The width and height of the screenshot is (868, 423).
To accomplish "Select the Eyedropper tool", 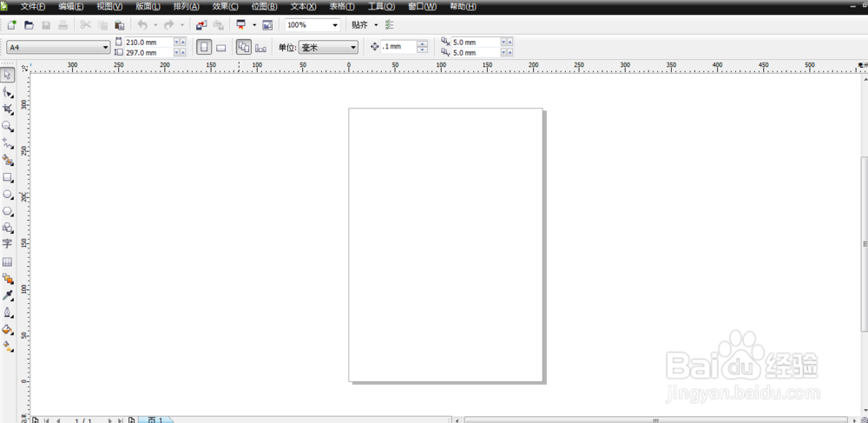I will (8, 295).
